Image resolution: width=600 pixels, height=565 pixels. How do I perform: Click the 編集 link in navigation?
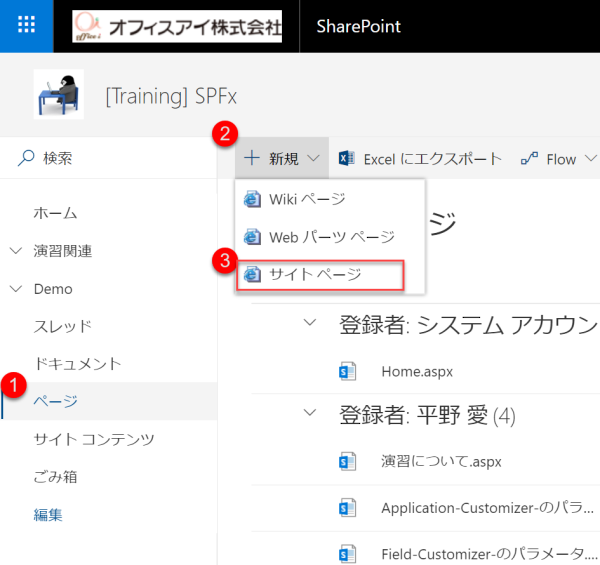pyautogui.click(x=48, y=515)
